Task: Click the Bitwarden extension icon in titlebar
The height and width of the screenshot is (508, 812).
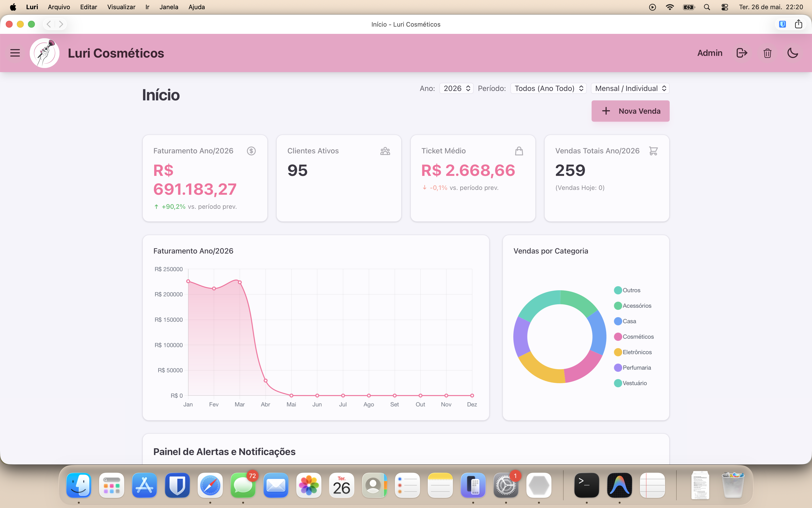Action: click(x=783, y=24)
